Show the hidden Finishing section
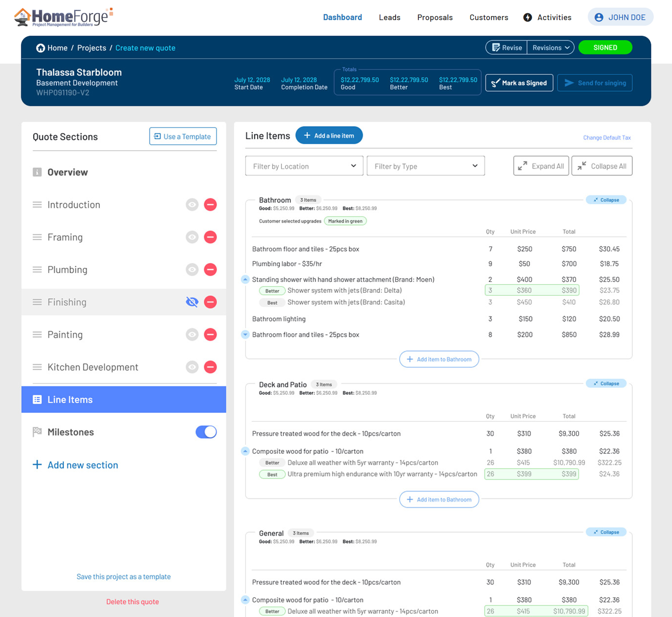The width and height of the screenshot is (672, 617). click(192, 302)
